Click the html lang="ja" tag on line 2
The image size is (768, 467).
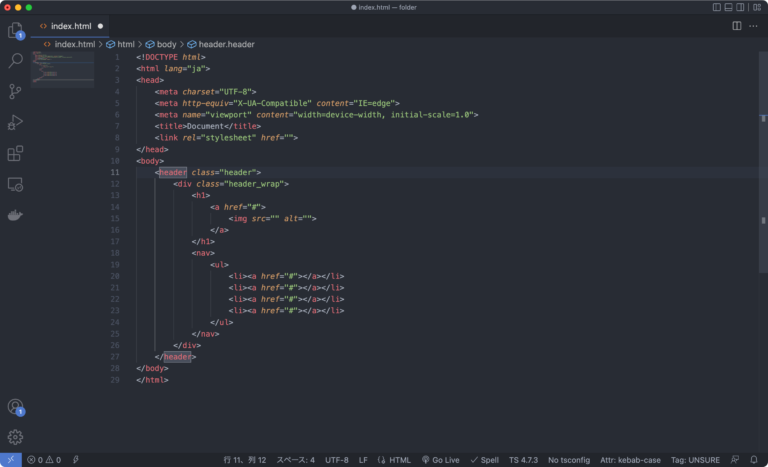pos(173,69)
